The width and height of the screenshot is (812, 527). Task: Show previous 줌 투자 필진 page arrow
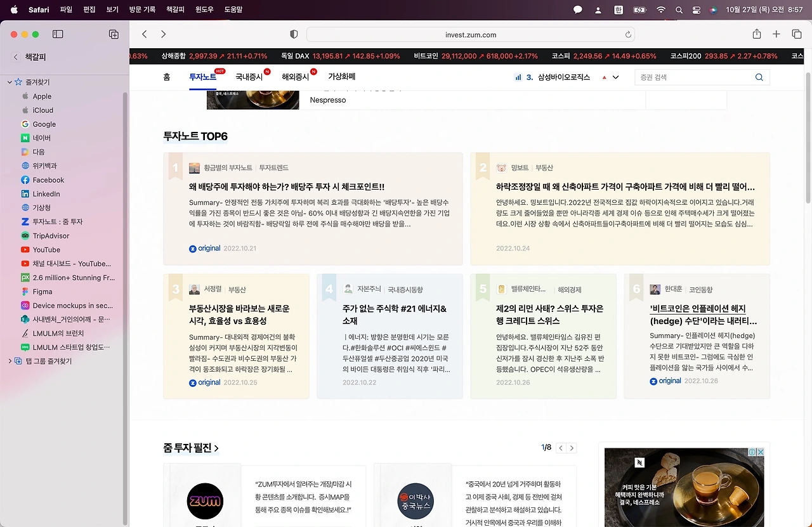pyautogui.click(x=561, y=448)
